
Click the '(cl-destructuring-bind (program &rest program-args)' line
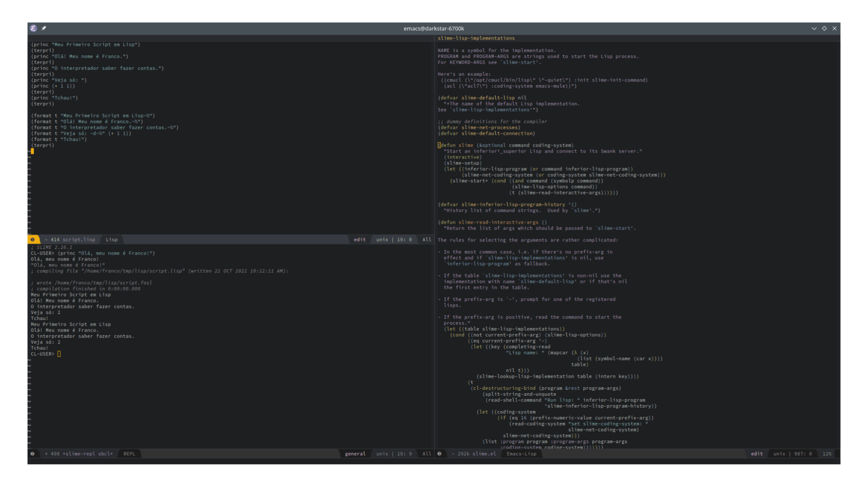coord(546,388)
